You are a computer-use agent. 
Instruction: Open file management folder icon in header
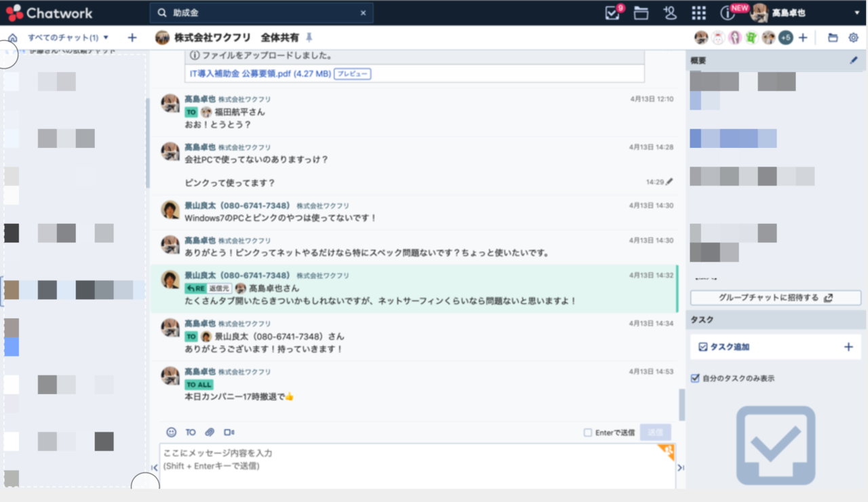click(x=641, y=13)
